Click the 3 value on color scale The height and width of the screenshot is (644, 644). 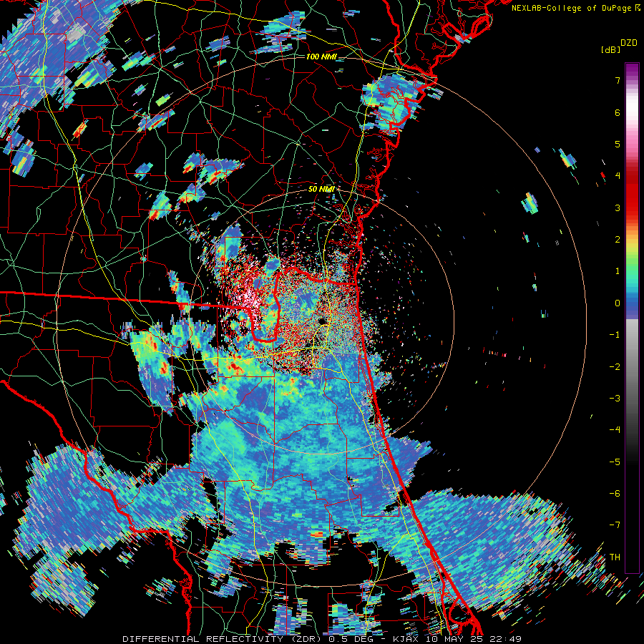coord(618,208)
